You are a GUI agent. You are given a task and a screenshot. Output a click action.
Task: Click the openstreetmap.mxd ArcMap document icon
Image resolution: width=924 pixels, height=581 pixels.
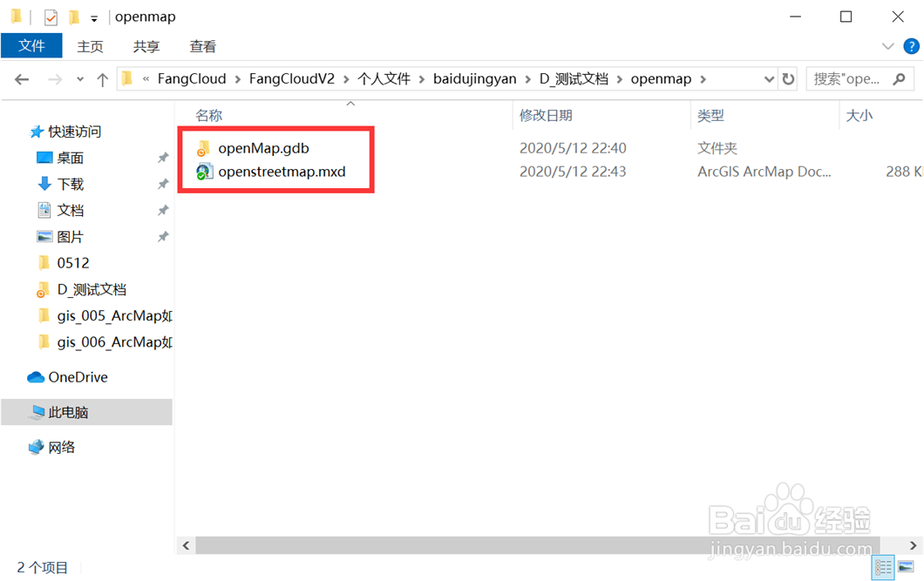204,172
